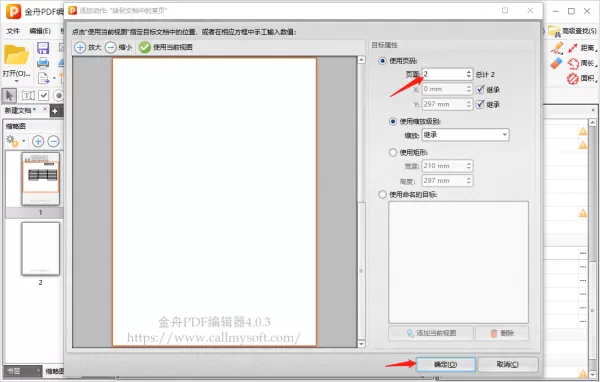
Task: Open the 编辑(E) menu
Action: (x=40, y=31)
